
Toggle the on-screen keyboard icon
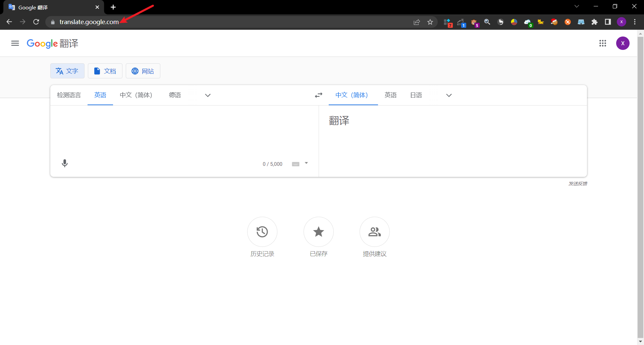[296, 164]
